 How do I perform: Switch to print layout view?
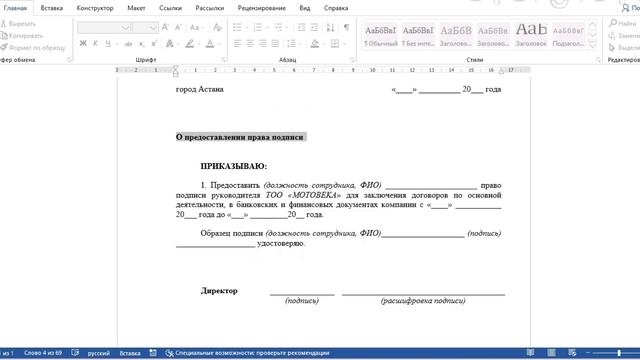coord(551,353)
